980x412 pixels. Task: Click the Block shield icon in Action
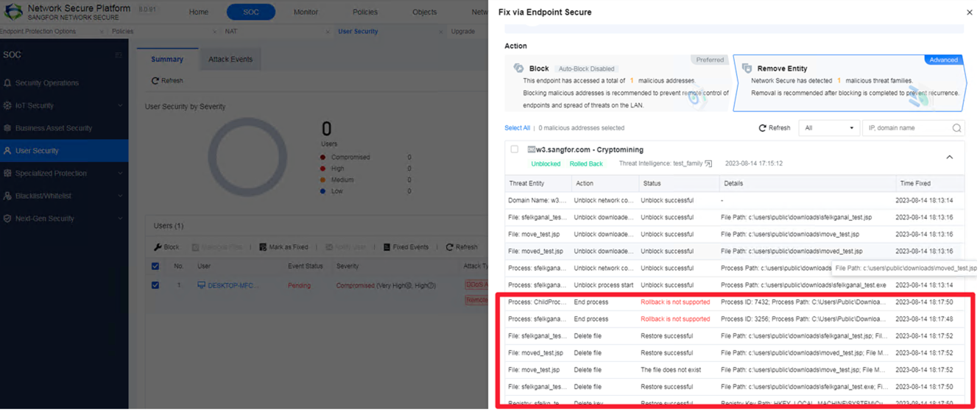[518, 68]
